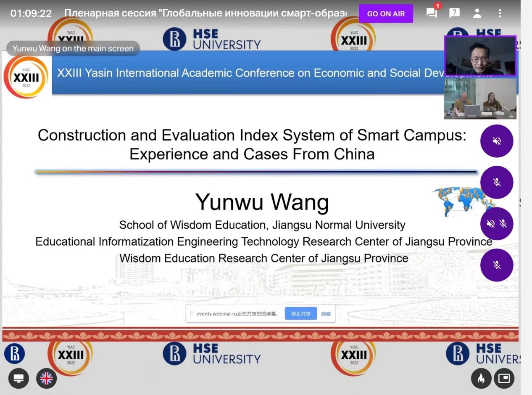Screen dimensions: 532x395
Task: Show the participants list icon
Action: (x=477, y=13)
